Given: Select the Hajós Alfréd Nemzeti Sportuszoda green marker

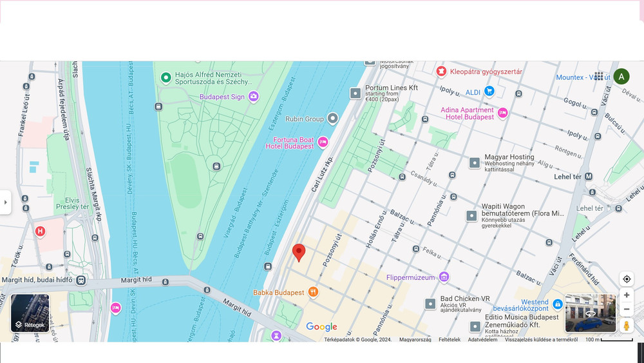Looking at the screenshot, I should tap(166, 77).
